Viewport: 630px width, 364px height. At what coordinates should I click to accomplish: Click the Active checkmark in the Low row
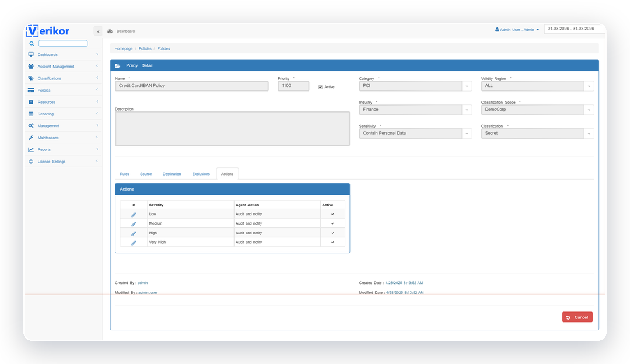pyautogui.click(x=332, y=214)
